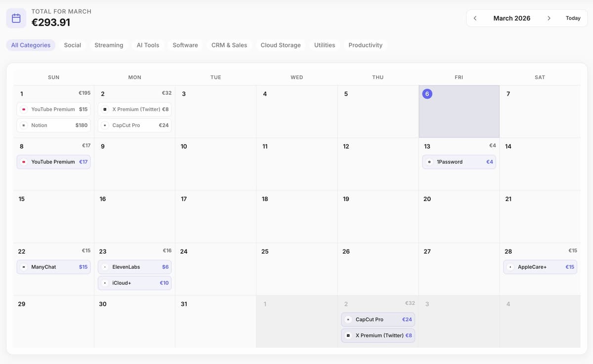Click the ManyChat icon on March 22
The image size is (593, 364).
tap(23, 267)
